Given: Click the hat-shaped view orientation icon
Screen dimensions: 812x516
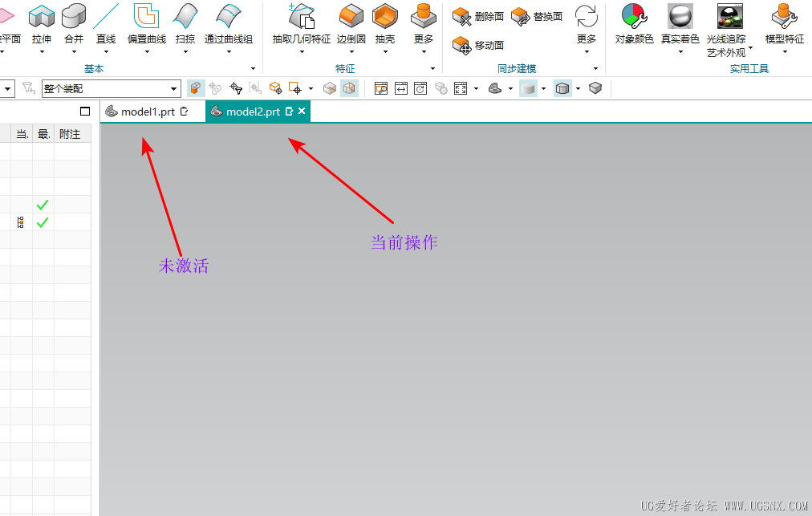Looking at the screenshot, I should pyautogui.click(x=495, y=88).
